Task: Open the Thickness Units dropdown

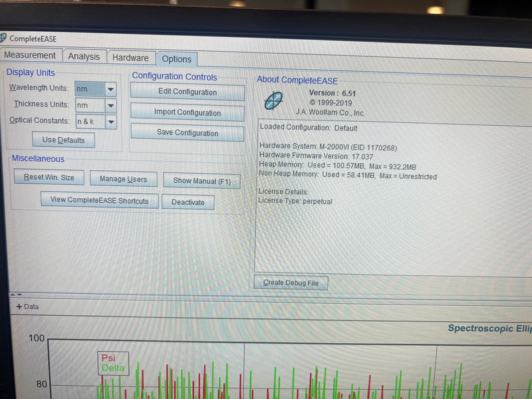Action: [x=110, y=106]
